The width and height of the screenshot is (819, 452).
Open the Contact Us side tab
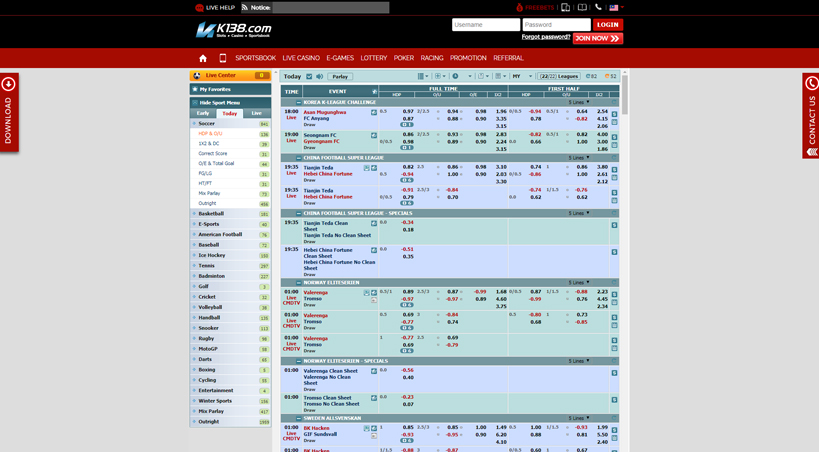(811, 116)
